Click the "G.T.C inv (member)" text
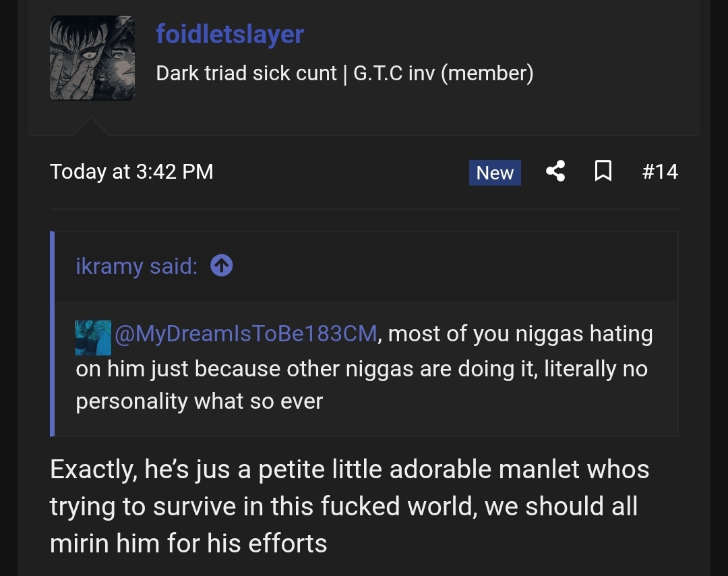The height and width of the screenshot is (576, 728). coord(443,73)
